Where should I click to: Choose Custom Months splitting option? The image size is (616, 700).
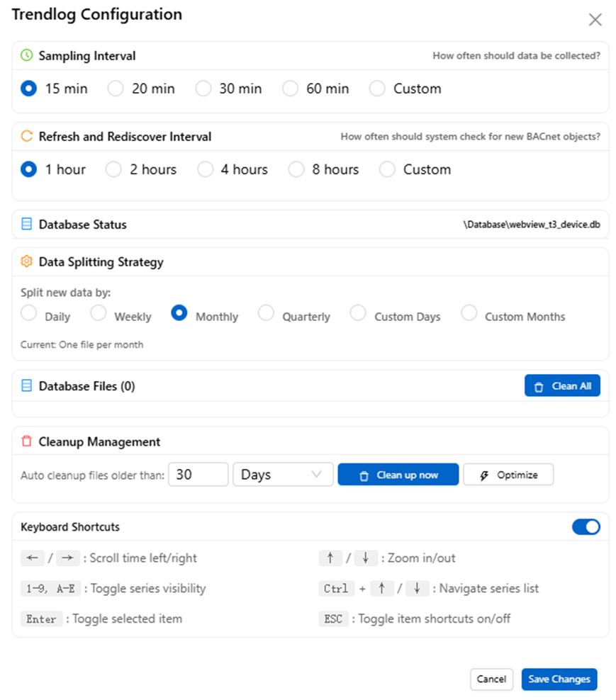coord(469,312)
